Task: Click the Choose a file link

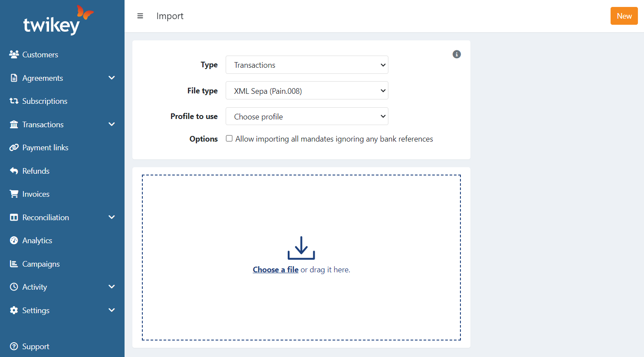Action: click(x=276, y=270)
